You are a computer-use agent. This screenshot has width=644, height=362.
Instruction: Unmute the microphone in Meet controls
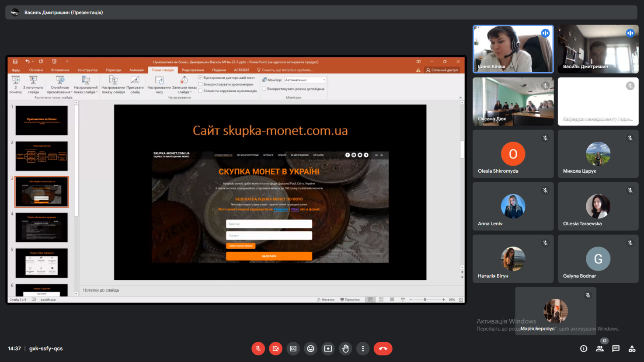click(258, 348)
